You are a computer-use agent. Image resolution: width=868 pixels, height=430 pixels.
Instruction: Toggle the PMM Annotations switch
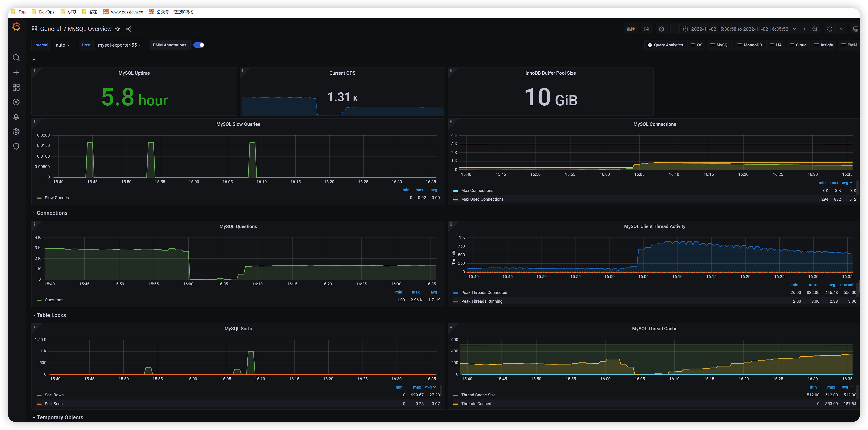click(x=199, y=45)
